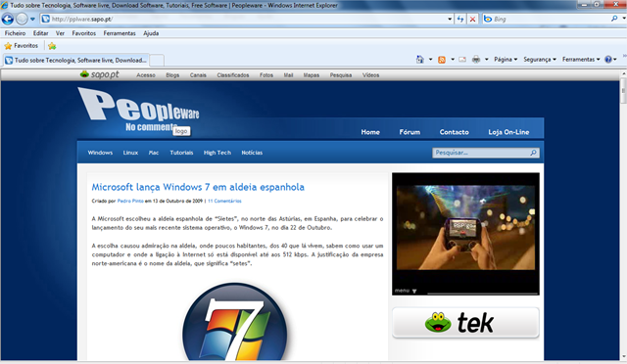Click the Peopleware site logo

click(138, 110)
